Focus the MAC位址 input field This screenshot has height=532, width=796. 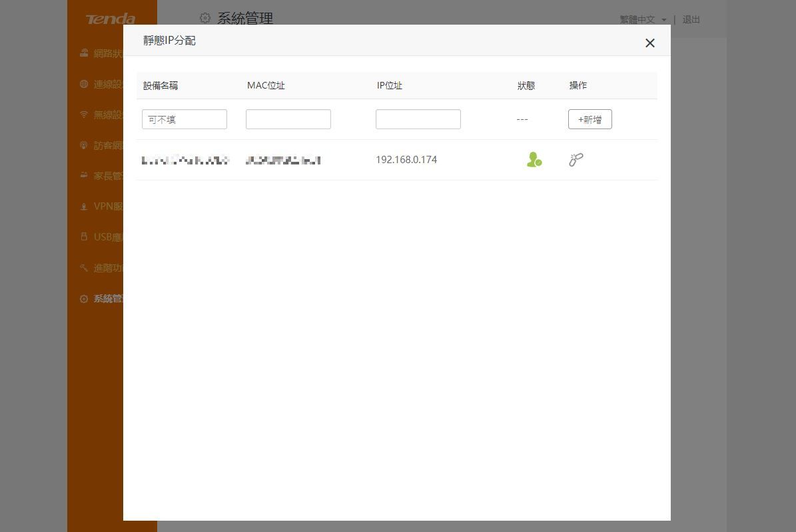288,119
